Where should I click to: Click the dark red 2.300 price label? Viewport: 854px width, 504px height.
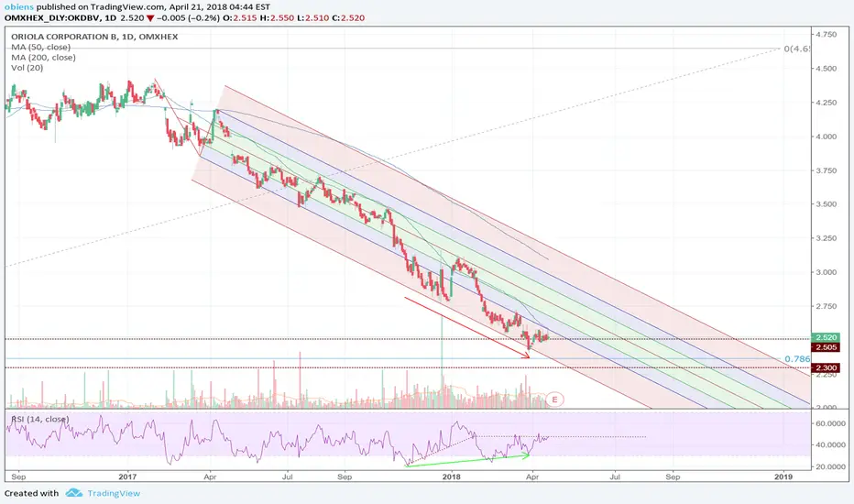(x=826, y=367)
